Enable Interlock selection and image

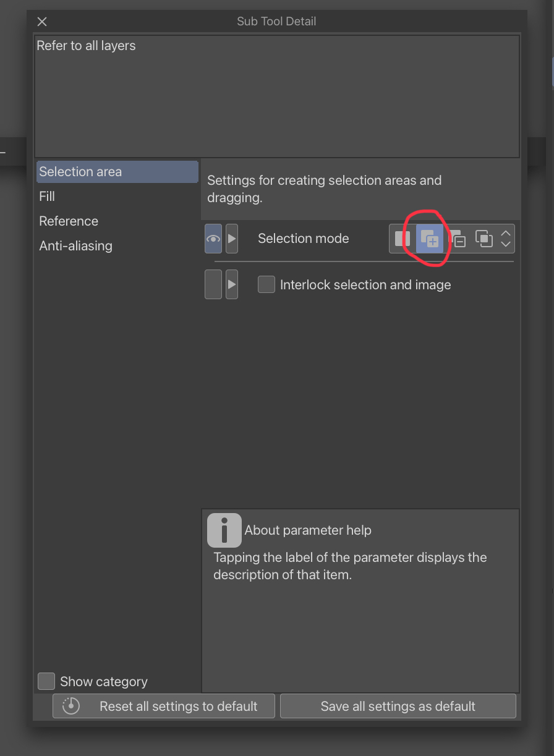click(266, 284)
